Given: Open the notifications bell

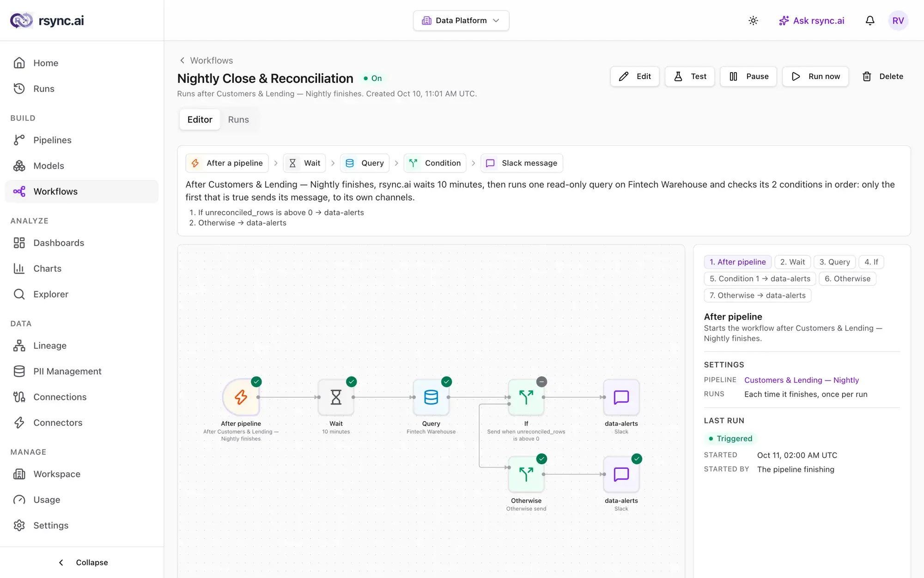Looking at the screenshot, I should (x=870, y=20).
